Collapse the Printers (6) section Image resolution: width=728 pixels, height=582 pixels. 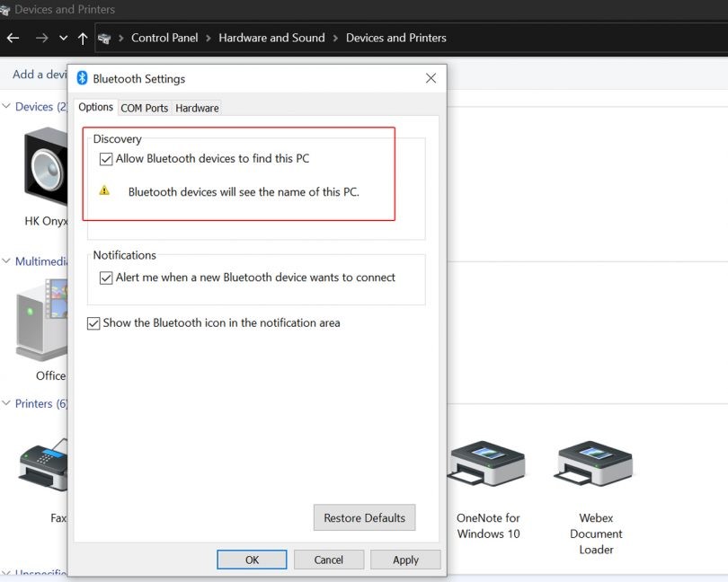pos(7,403)
